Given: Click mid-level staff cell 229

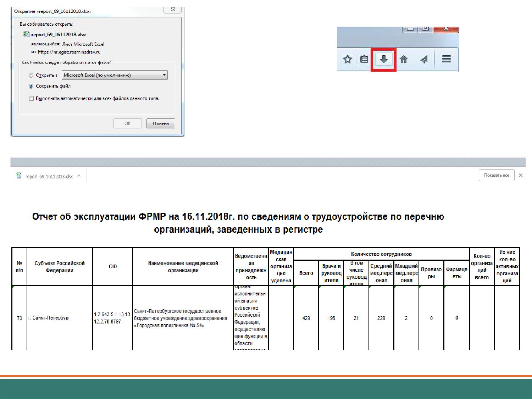Looking at the screenshot, I should point(381,318).
